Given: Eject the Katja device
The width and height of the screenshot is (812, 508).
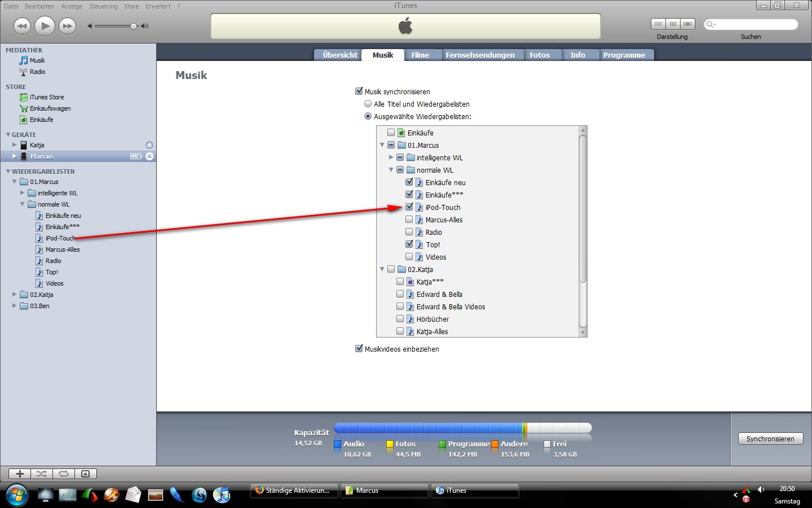Looking at the screenshot, I should click(x=149, y=145).
